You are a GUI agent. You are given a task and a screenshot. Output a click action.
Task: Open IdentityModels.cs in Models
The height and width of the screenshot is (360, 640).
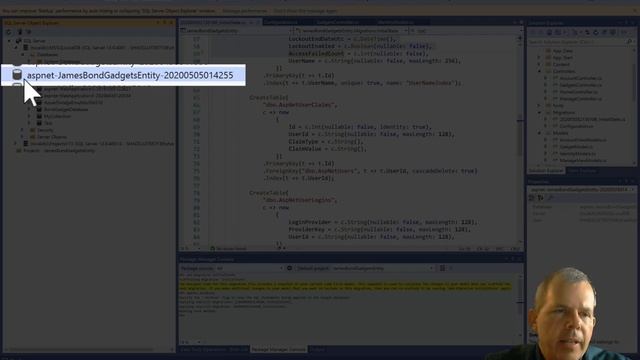point(577,154)
